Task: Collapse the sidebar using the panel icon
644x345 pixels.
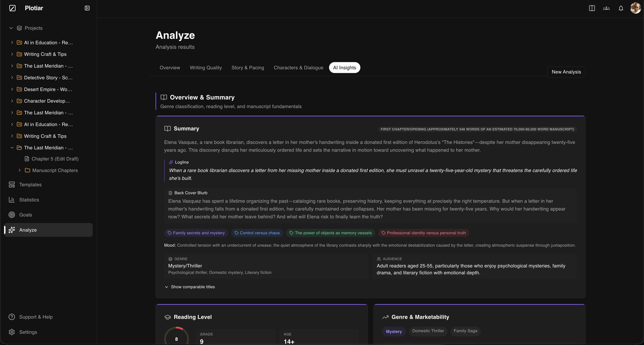Action: (87, 8)
